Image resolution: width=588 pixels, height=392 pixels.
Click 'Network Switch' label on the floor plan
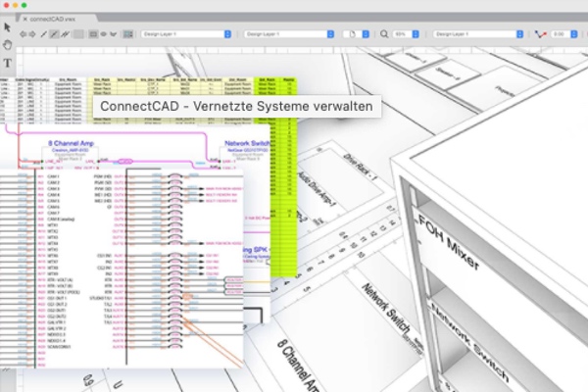386,309
